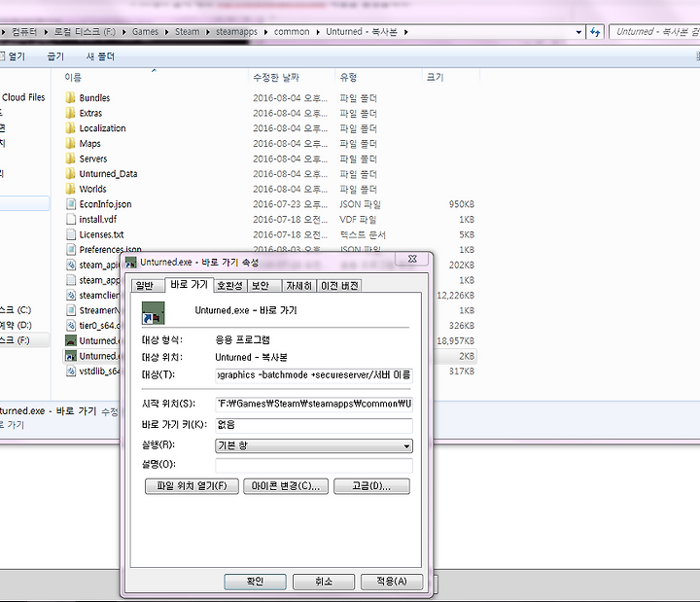Image resolution: width=700 pixels, height=602 pixels.
Task: Select the Maps folder icon
Action: pyautogui.click(x=70, y=143)
